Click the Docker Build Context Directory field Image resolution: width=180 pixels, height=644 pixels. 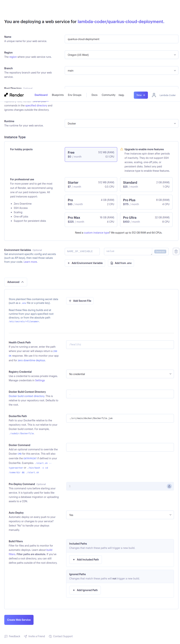pyautogui.click(x=120, y=394)
